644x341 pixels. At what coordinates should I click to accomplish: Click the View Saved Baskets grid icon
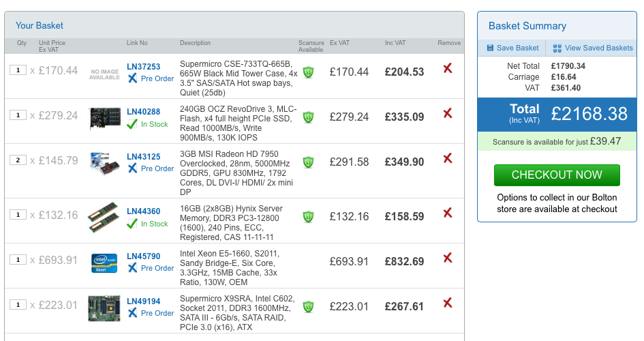[557, 48]
